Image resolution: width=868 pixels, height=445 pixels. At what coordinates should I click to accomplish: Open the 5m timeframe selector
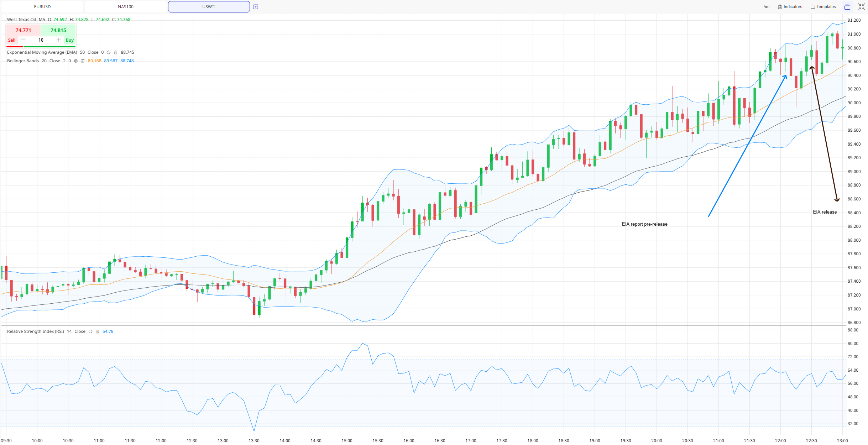pyautogui.click(x=767, y=7)
